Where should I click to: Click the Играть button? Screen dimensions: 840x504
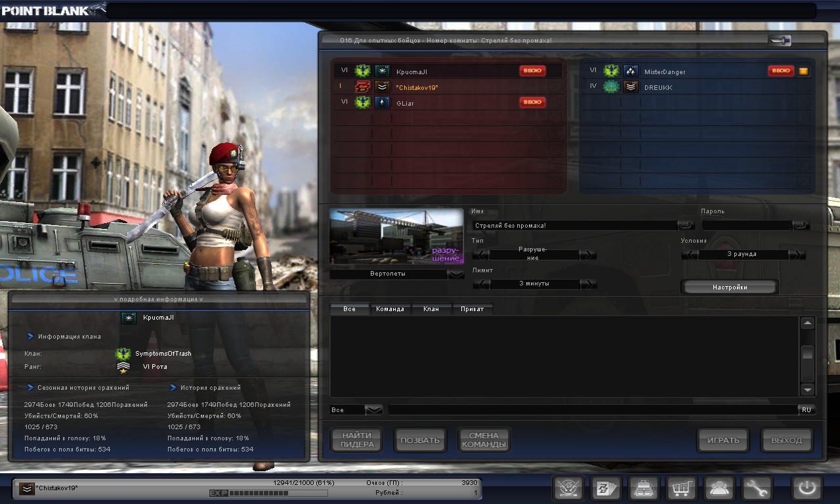[723, 440]
